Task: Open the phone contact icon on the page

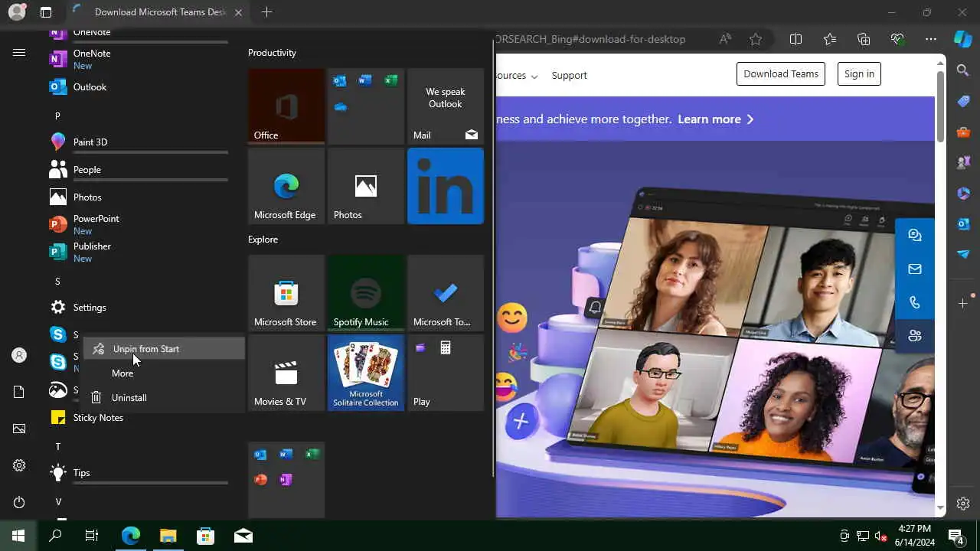Action: tap(914, 302)
